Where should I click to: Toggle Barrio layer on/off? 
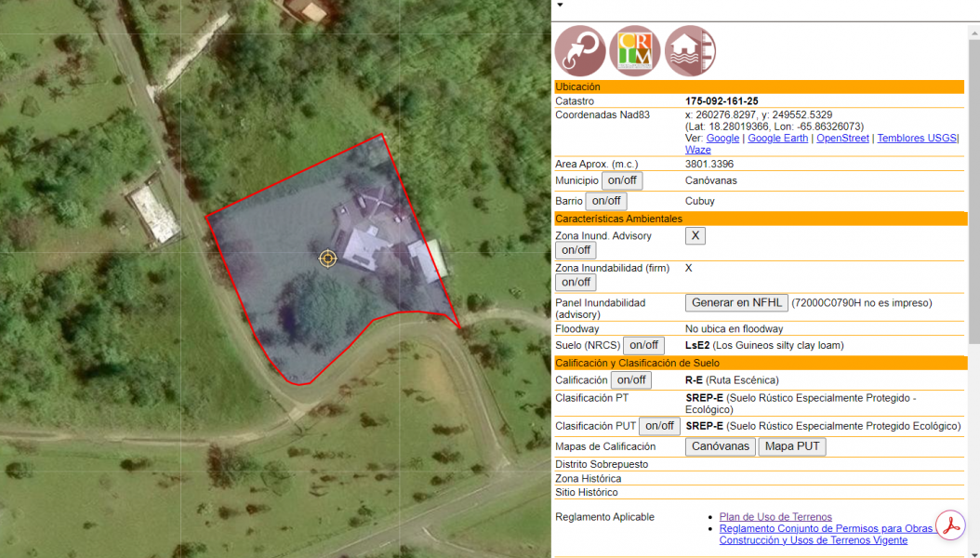pyautogui.click(x=606, y=201)
